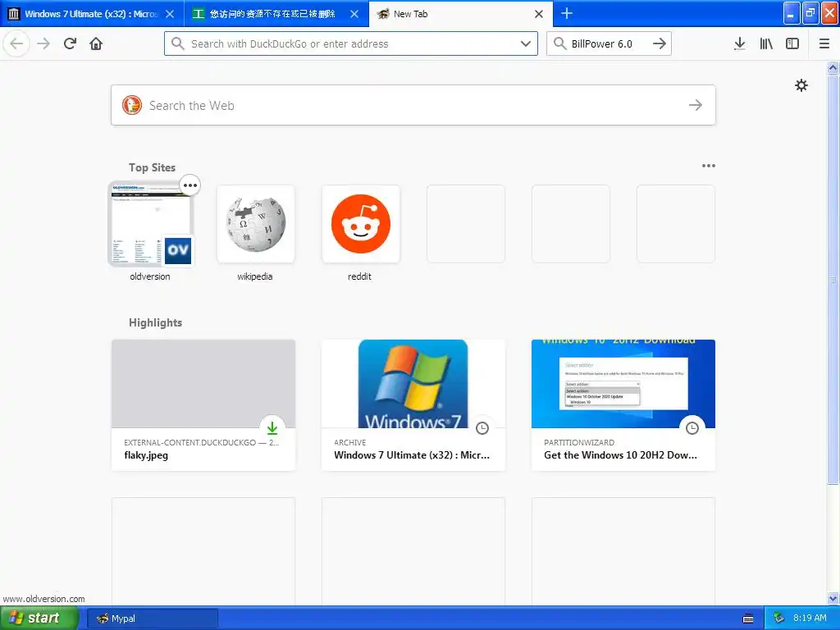Open the home page with house icon

pyautogui.click(x=96, y=43)
